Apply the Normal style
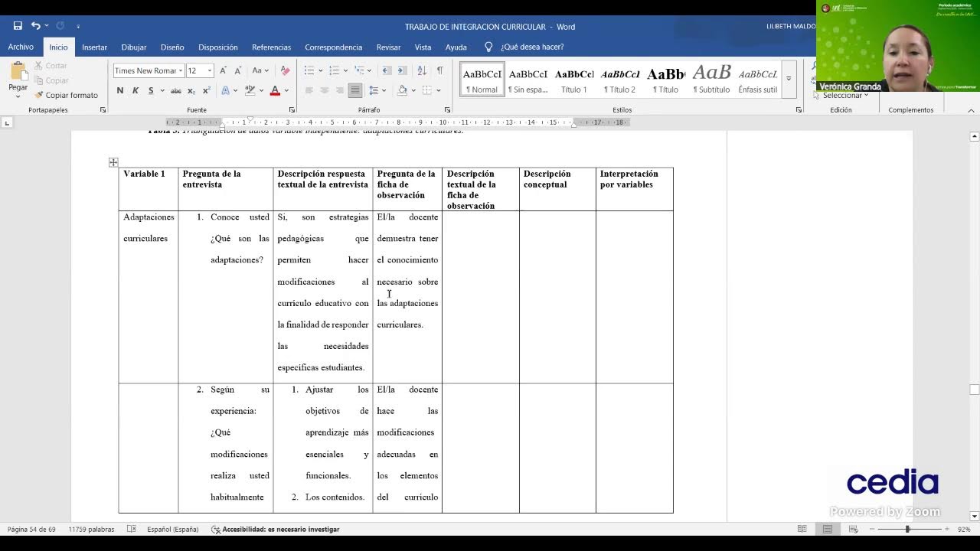This screenshot has height=551, width=980. pyautogui.click(x=482, y=80)
